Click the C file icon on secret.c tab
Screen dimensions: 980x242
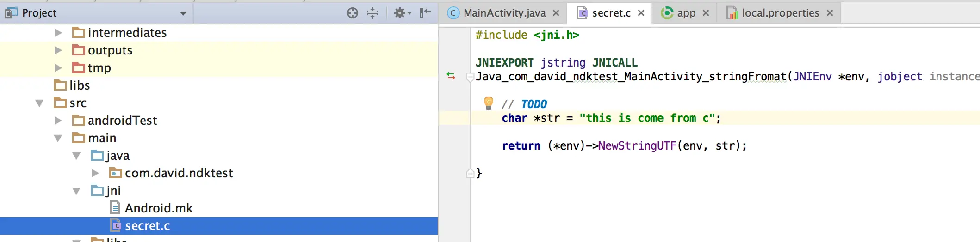[x=582, y=13]
